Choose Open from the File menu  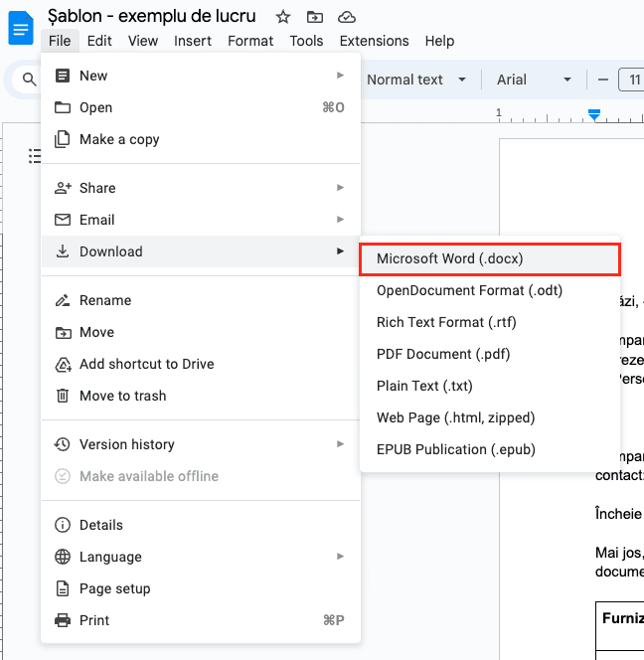pyautogui.click(x=201, y=107)
